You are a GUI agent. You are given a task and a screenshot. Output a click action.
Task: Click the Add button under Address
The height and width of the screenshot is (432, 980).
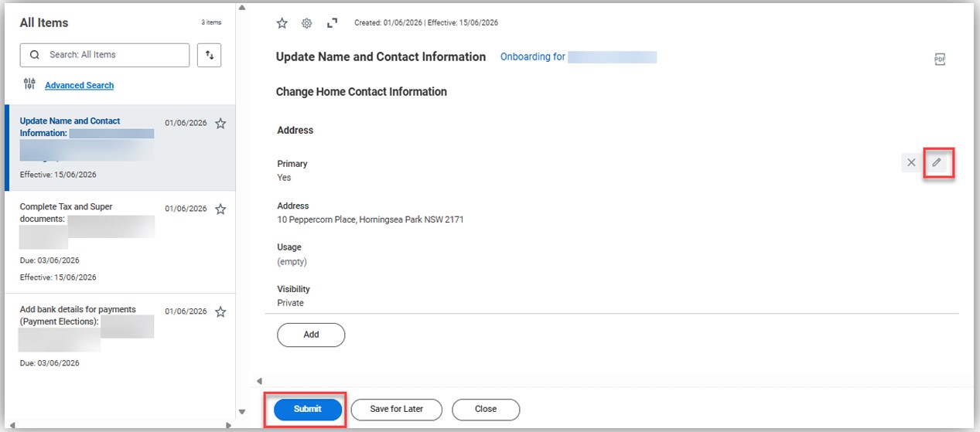coord(311,335)
